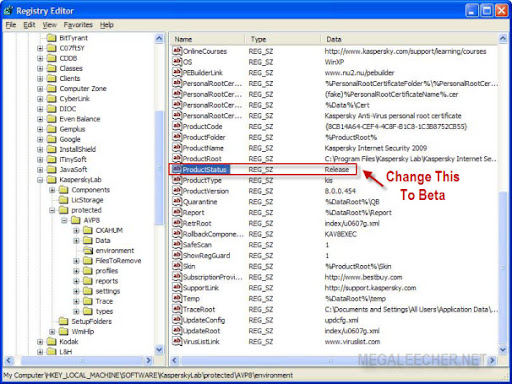Select the ProductVersion value name
512x384 pixels.
pos(206,191)
